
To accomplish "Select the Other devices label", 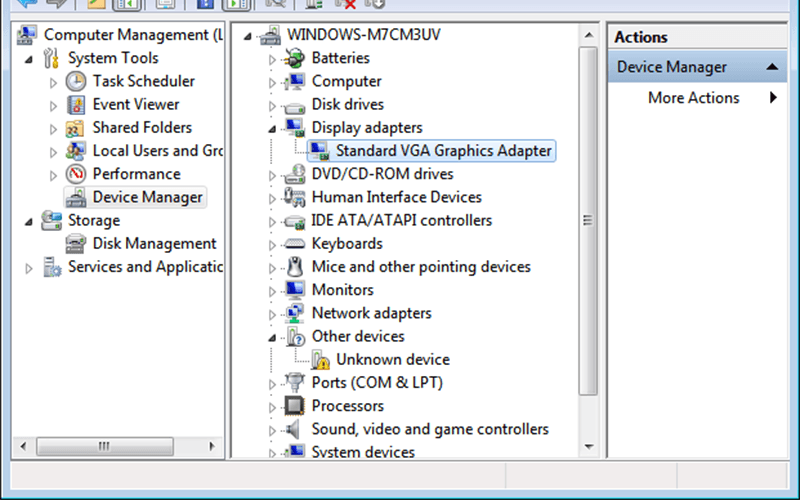I will [x=358, y=336].
